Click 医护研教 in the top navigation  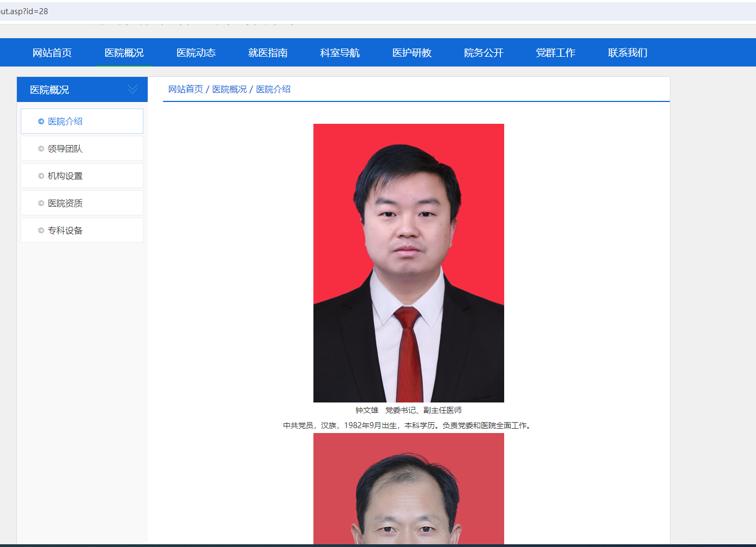pos(412,53)
